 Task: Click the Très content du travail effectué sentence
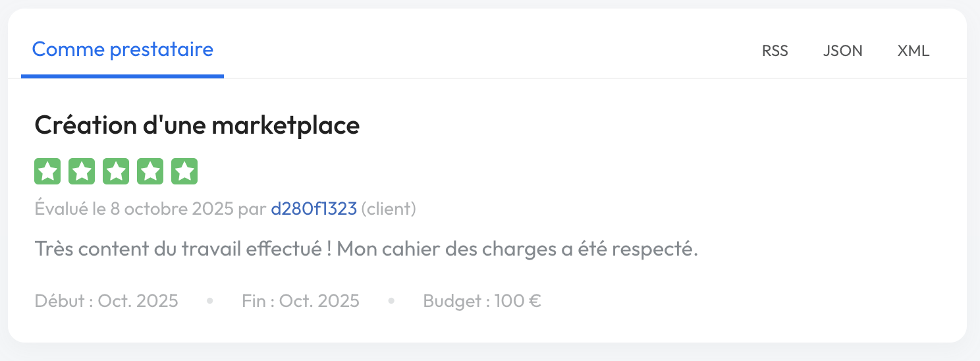click(184, 250)
